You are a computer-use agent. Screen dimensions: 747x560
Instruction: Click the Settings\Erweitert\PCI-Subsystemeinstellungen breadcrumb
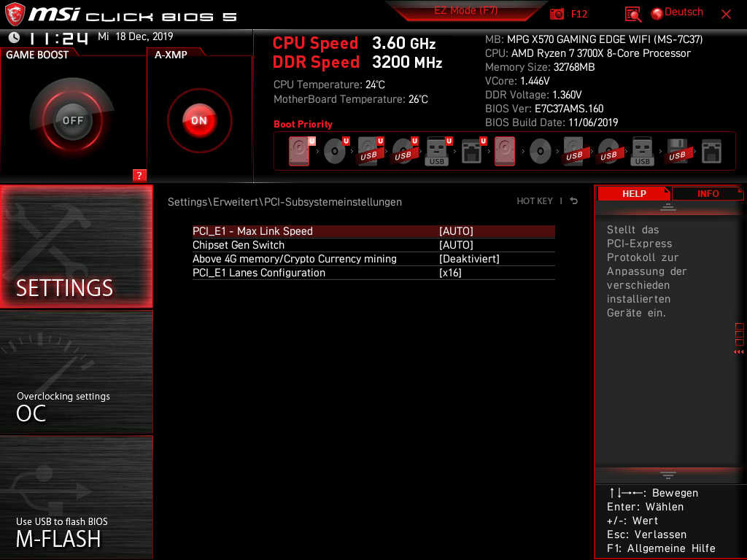click(x=285, y=202)
